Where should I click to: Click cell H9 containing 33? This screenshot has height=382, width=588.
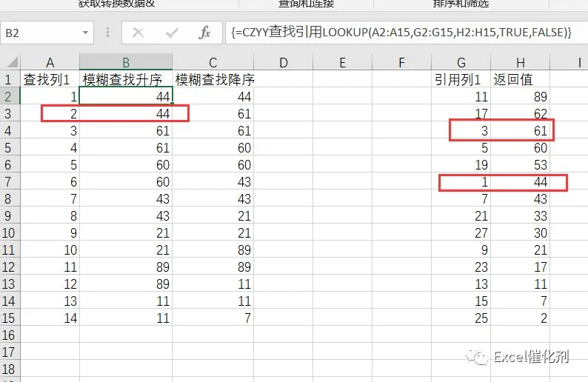520,215
